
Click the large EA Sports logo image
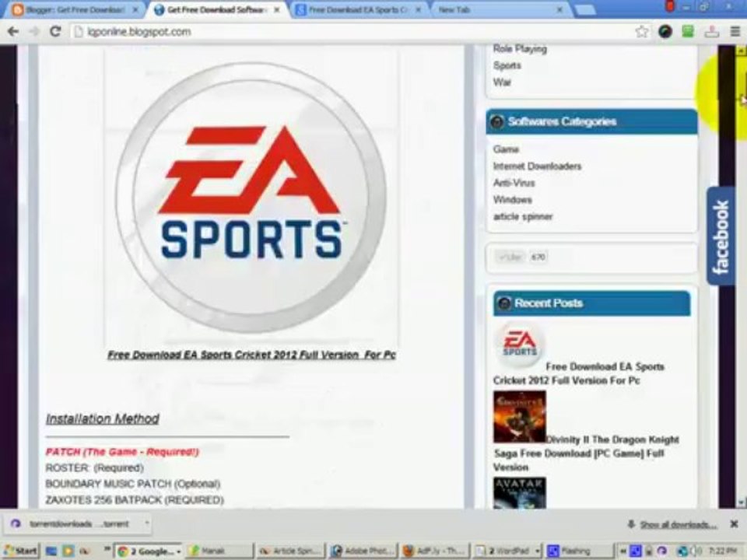[251, 198]
